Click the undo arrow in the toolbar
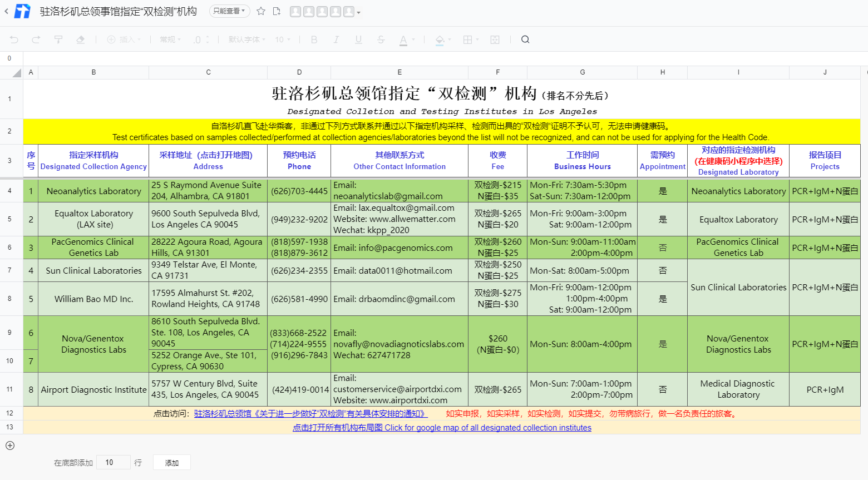868x480 pixels. (14, 39)
